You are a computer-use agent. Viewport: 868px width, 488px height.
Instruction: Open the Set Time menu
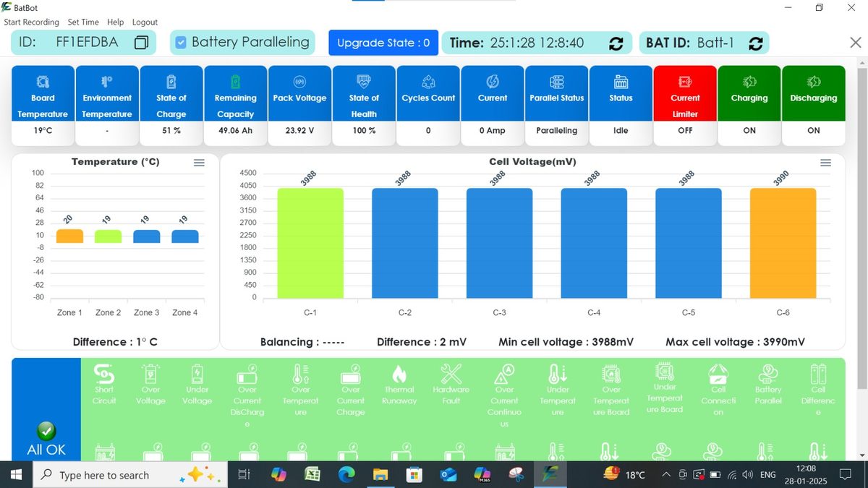83,22
